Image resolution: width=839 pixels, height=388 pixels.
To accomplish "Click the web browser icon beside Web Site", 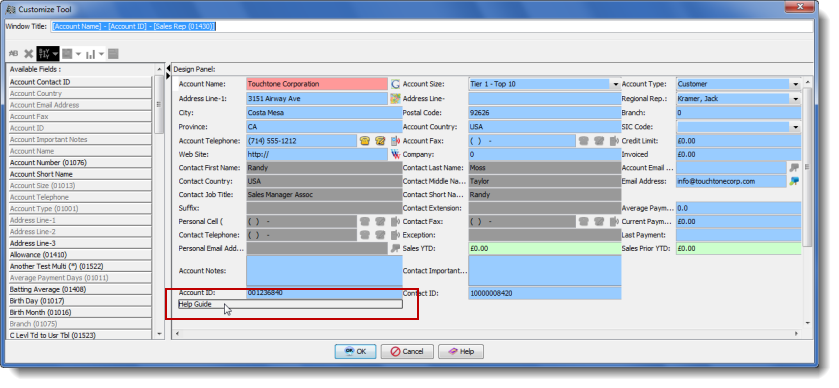I will 395,154.
